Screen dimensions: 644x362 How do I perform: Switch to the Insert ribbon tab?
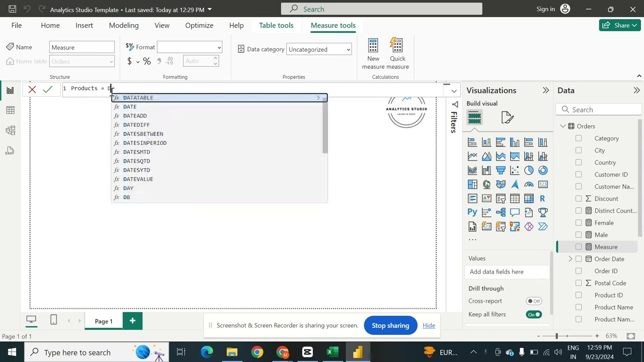pyautogui.click(x=84, y=25)
